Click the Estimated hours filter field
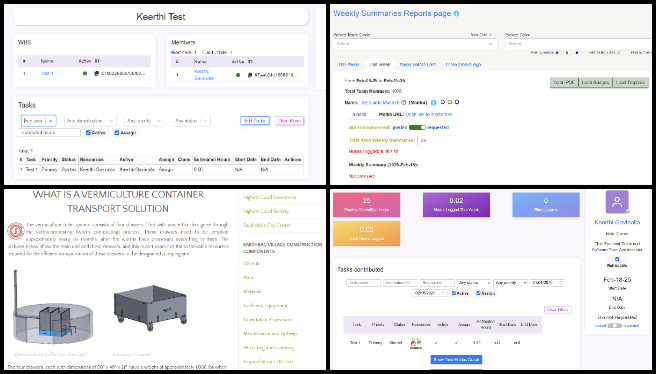Image resolution: width=656 pixels, height=374 pixels. point(49,133)
